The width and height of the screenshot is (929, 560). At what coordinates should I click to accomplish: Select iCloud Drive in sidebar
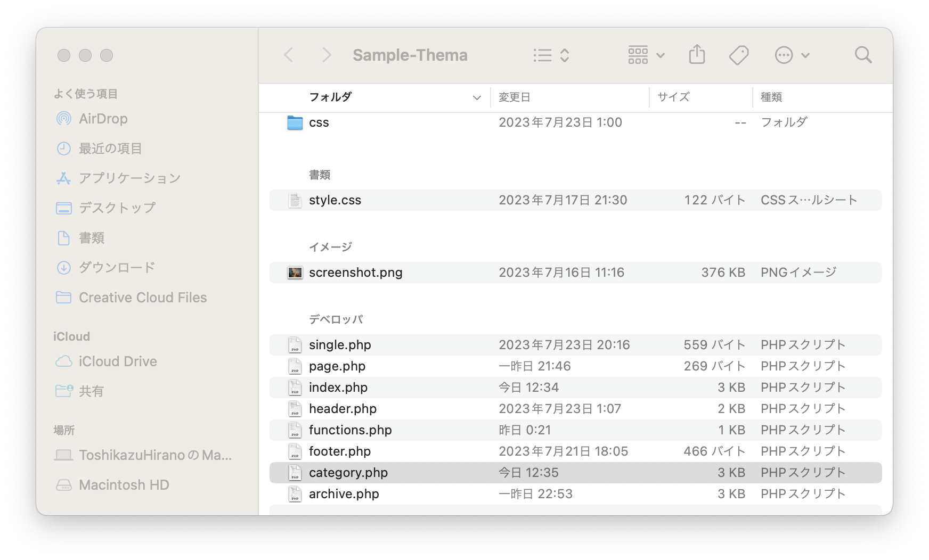tap(118, 361)
